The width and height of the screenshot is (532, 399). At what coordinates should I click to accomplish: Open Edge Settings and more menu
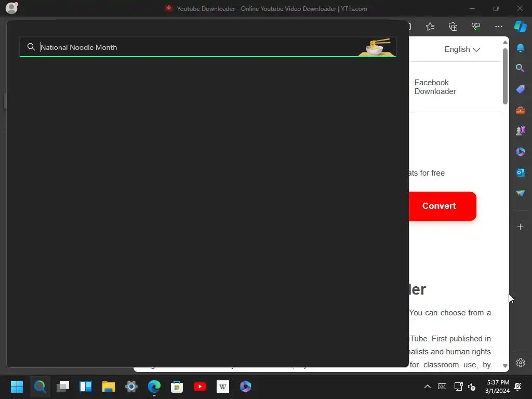point(498,26)
